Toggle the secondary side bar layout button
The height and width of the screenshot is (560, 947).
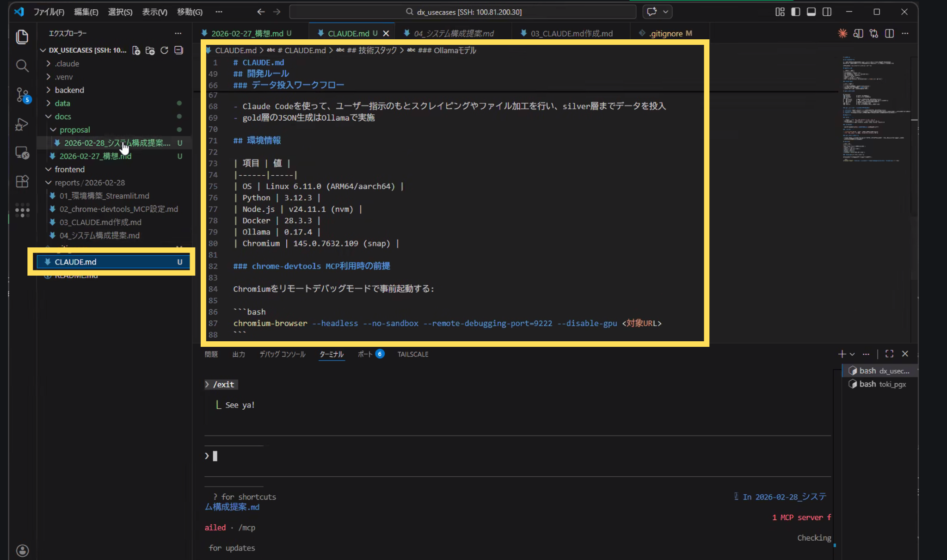coord(827,12)
